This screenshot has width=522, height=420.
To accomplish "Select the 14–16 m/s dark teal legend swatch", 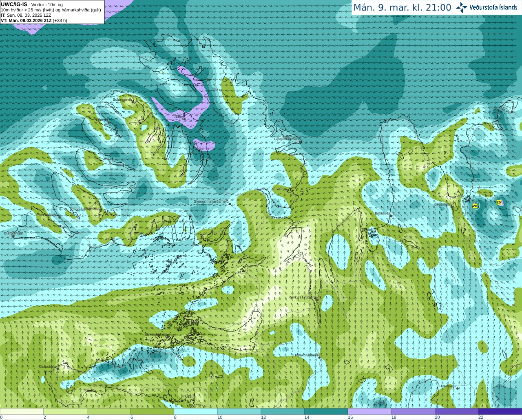I will (x=326, y=411).
